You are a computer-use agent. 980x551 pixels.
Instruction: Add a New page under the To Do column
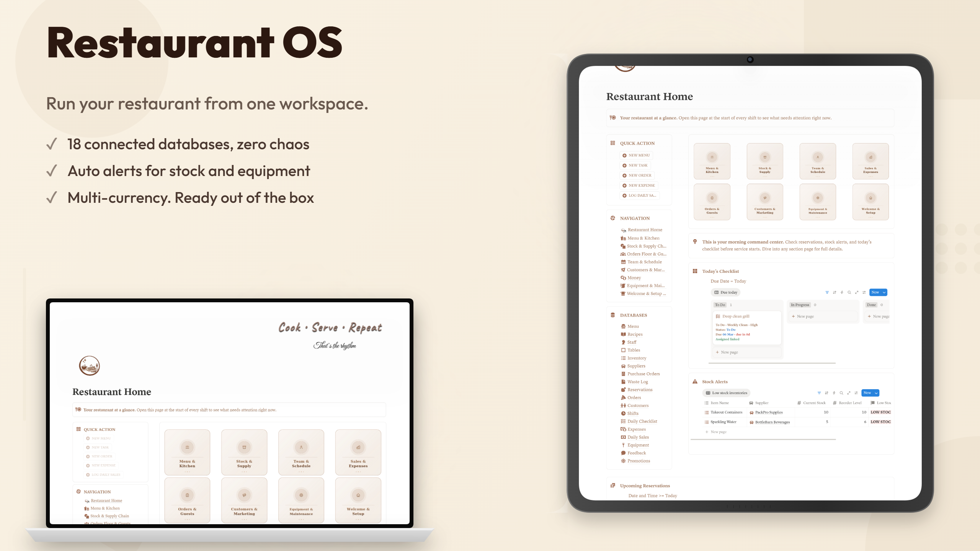(x=746, y=352)
